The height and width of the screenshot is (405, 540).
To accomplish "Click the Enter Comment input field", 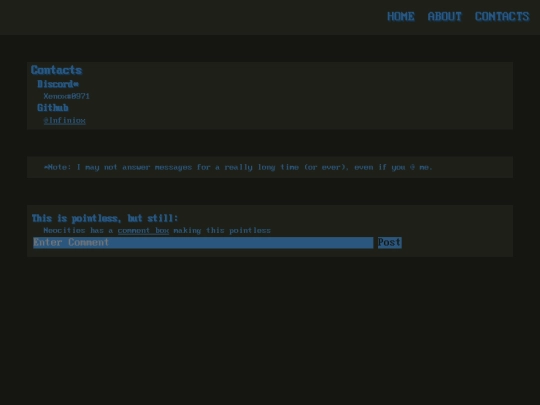I will 203,242.
